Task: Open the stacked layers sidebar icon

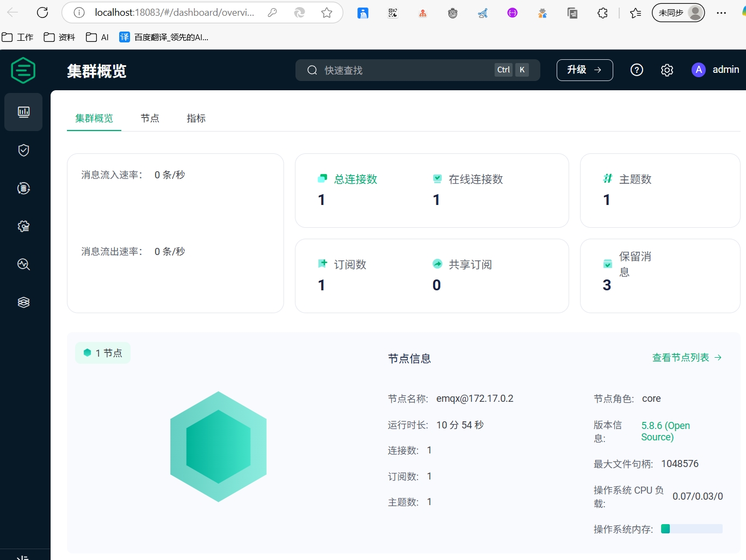Action: [x=23, y=302]
